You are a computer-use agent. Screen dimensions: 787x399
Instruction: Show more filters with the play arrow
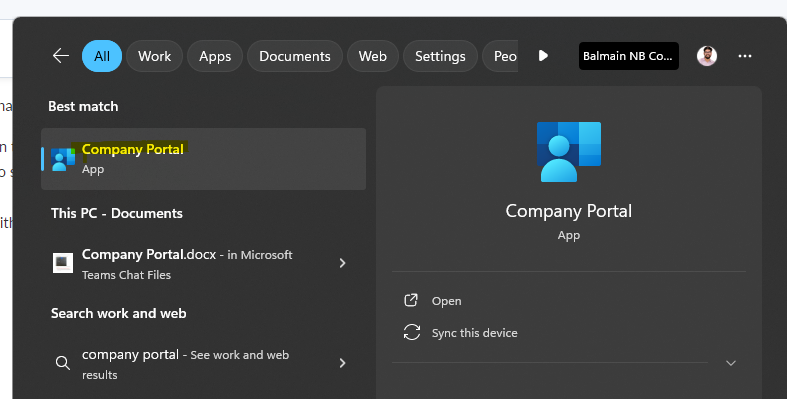click(x=543, y=56)
